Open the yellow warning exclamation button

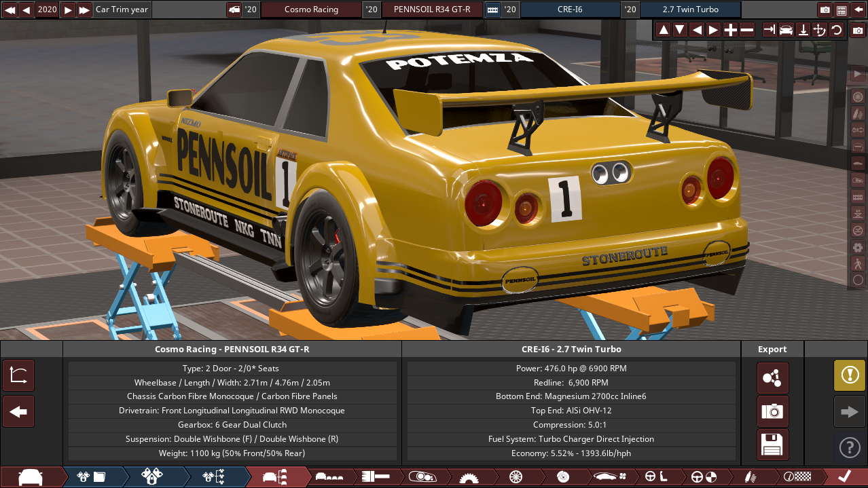850,375
